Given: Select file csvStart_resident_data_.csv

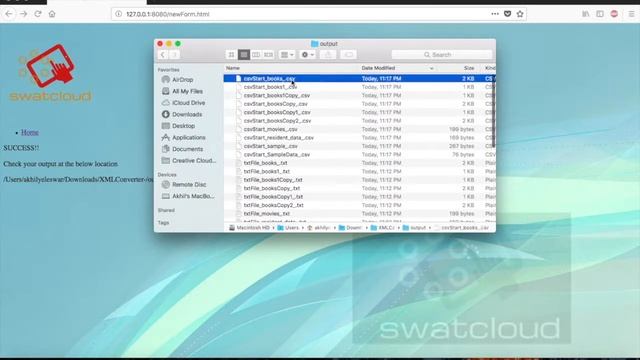Looking at the screenshot, I should (x=359, y=138).
